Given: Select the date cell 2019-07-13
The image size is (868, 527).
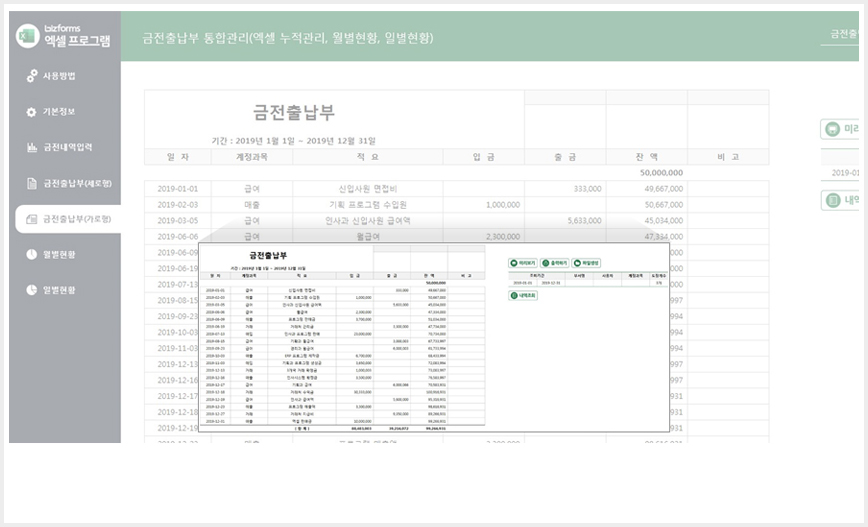Looking at the screenshot, I should pyautogui.click(x=178, y=285).
